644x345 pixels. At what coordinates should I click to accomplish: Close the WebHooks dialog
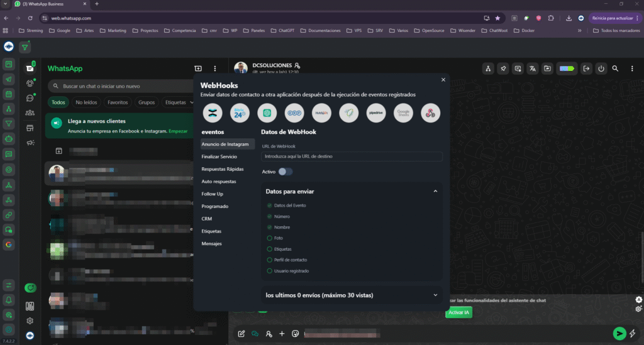[443, 80]
